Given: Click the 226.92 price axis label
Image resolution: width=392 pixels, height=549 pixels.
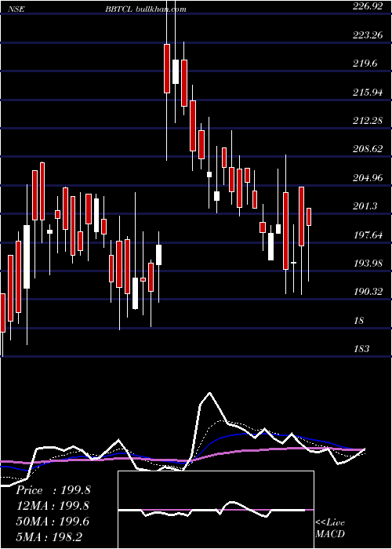Looking at the screenshot, I should click(x=368, y=6).
